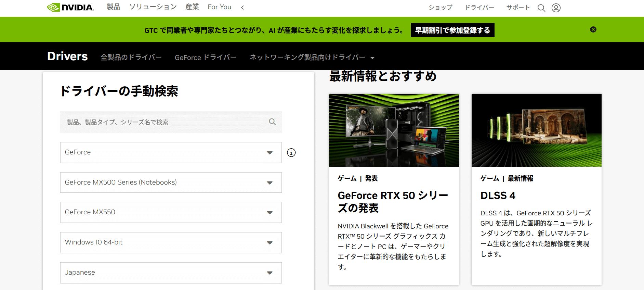Open GeForce MX500 Series (Notebooks) dropdown
This screenshot has width=644, height=290.
(x=171, y=182)
